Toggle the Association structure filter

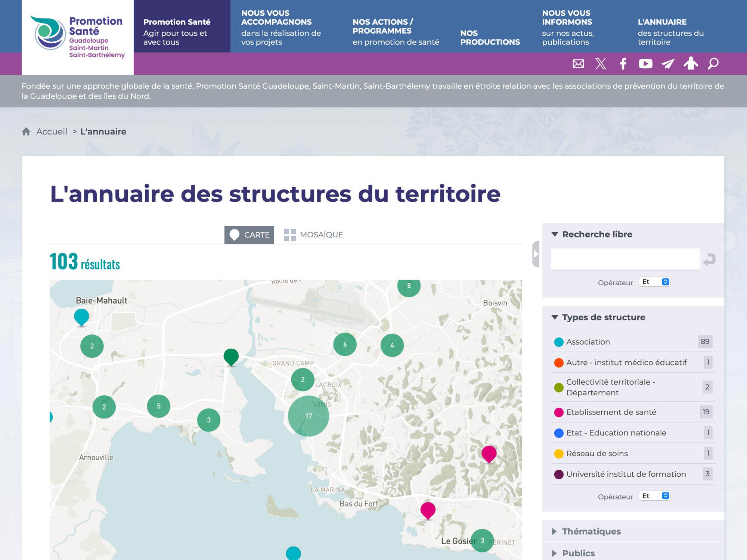coord(588,342)
